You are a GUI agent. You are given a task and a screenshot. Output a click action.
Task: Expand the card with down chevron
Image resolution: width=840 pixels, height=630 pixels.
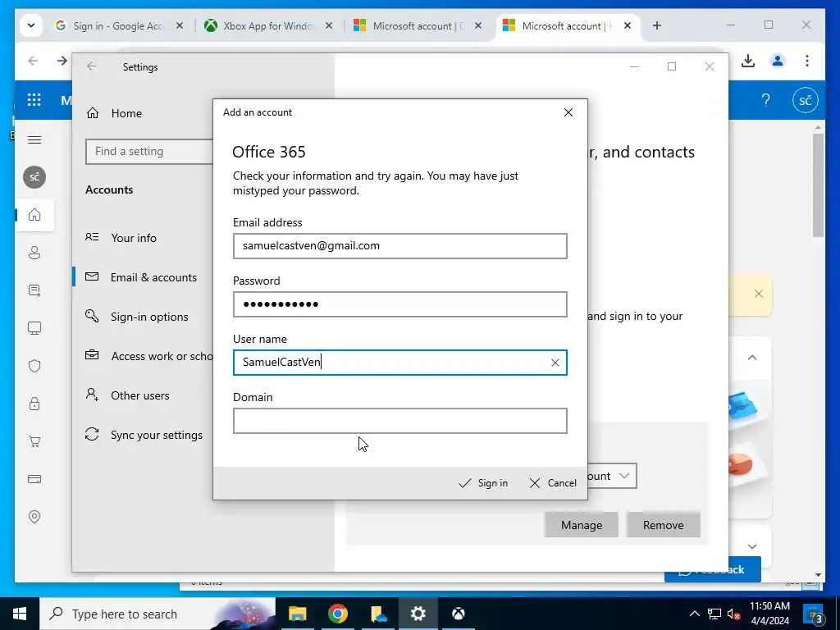[x=752, y=546]
